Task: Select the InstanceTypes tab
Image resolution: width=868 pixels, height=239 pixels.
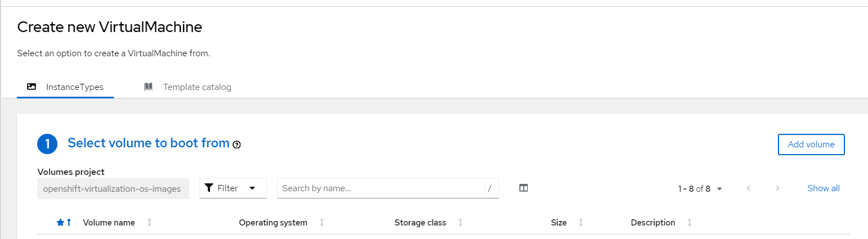Action: (66, 87)
